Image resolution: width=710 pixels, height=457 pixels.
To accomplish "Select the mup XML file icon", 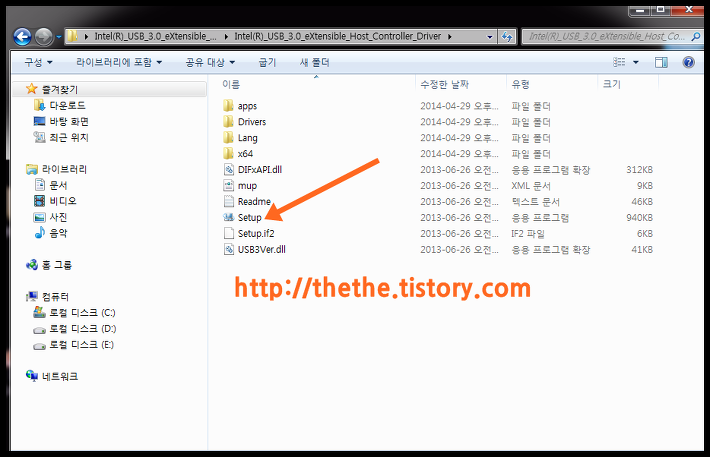I will [x=228, y=185].
